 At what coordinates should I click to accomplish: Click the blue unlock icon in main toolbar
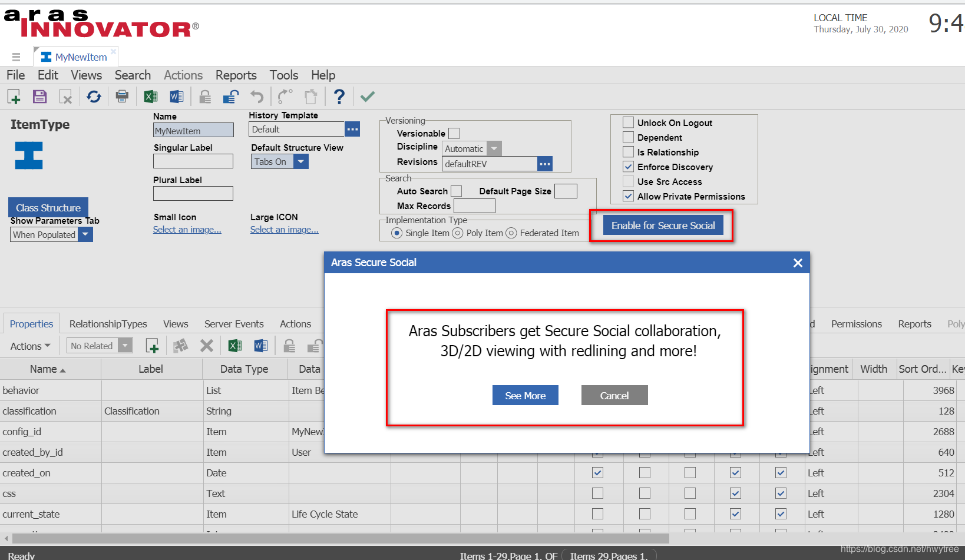230,97
